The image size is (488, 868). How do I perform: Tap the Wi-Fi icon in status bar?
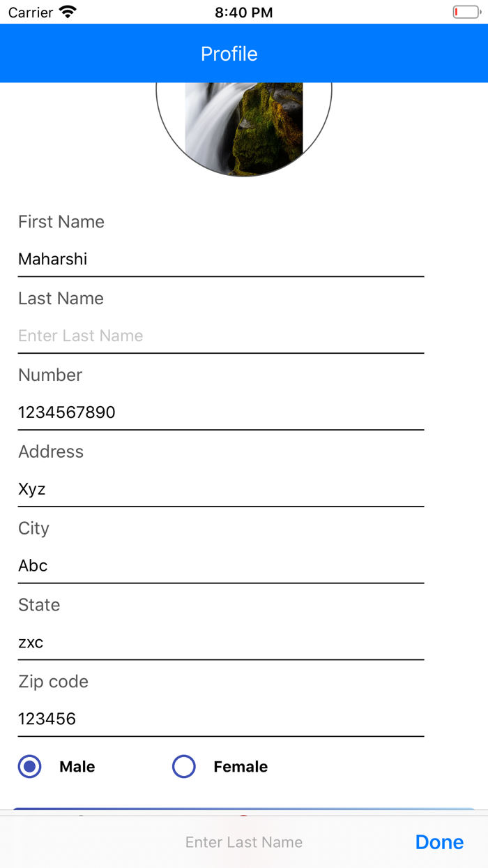[x=68, y=12]
